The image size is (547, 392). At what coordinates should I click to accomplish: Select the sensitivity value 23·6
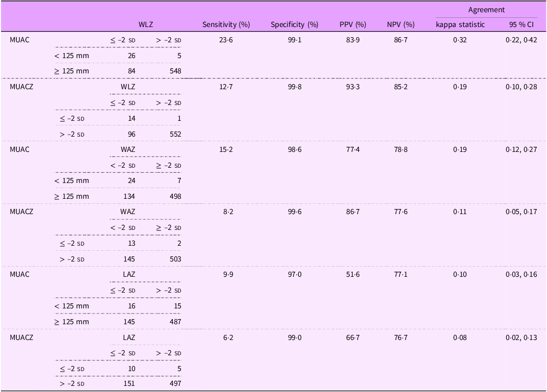click(x=226, y=40)
